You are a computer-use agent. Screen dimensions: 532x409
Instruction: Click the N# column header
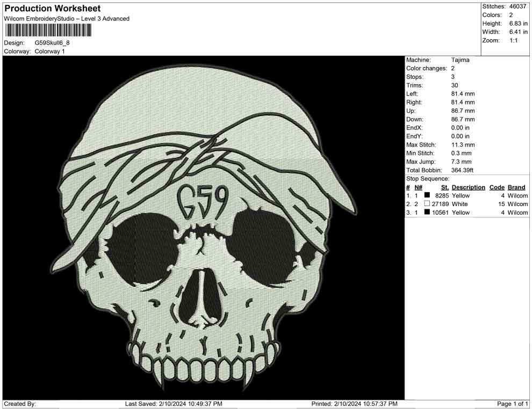click(x=418, y=187)
